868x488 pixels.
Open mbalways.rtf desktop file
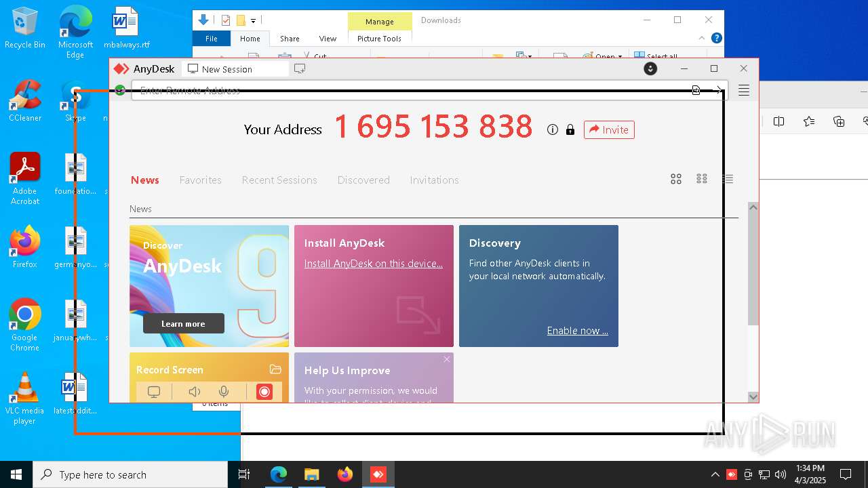click(126, 28)
